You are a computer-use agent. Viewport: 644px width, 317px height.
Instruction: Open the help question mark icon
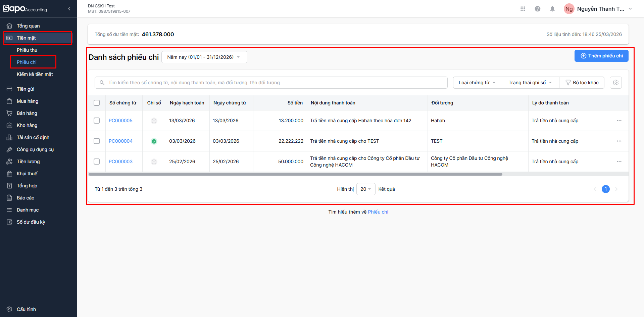538,9
